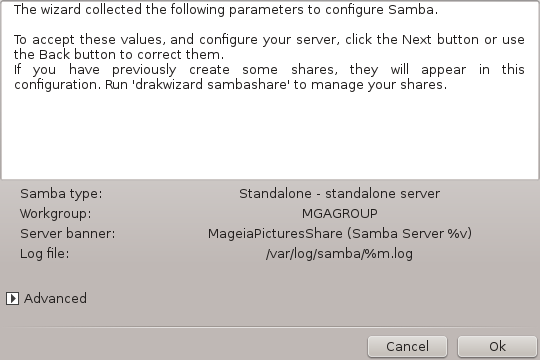Select the Samba type label

pos(61,194)
